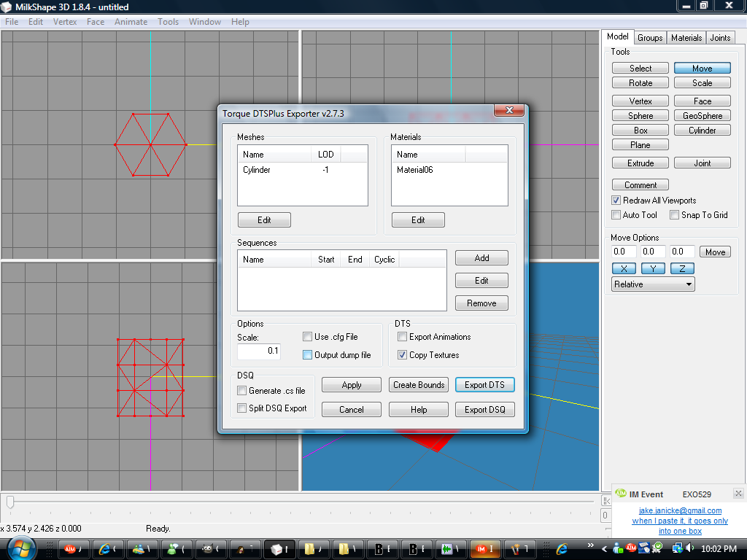Open the Relative move mode dropdown
The image size is (747, 560).
click(x=653, y=284)
